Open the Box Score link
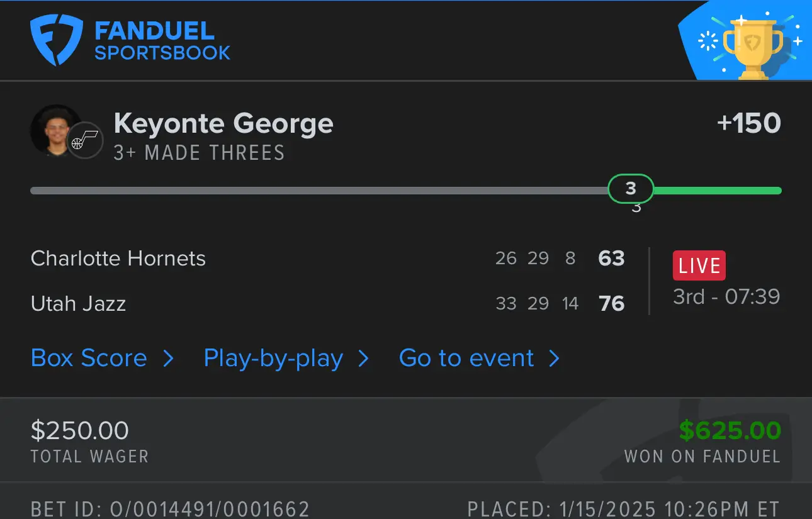 point(89,359)
